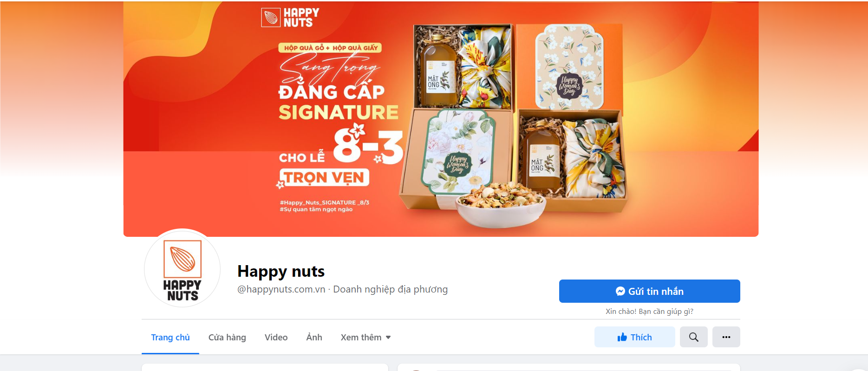Open the Cửa hàng tab
868x371 pixels.
point(227,338)
